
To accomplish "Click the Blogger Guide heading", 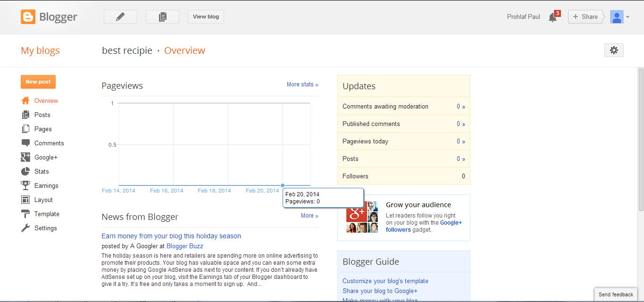I will [371, 262].
